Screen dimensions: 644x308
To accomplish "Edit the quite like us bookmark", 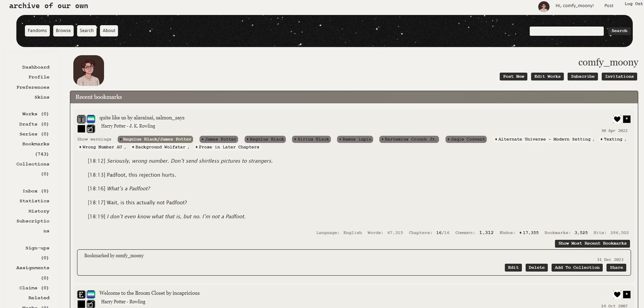I will click(x=513, y=268).
